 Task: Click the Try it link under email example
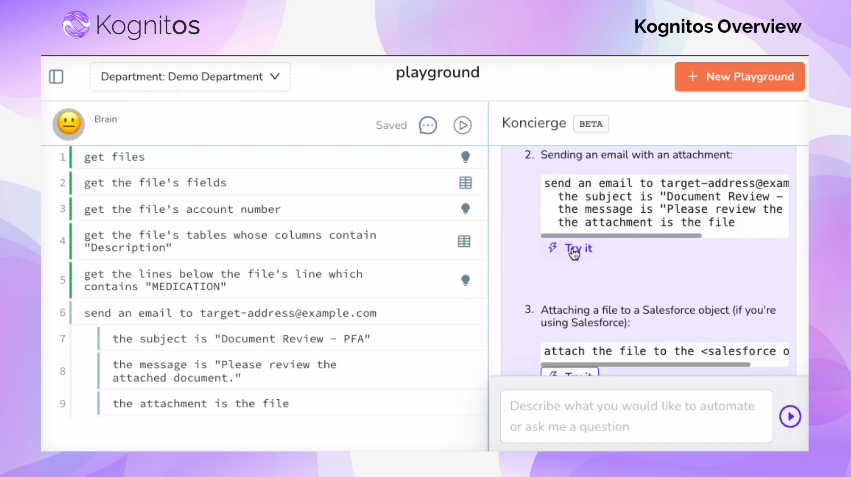(579, 248)
